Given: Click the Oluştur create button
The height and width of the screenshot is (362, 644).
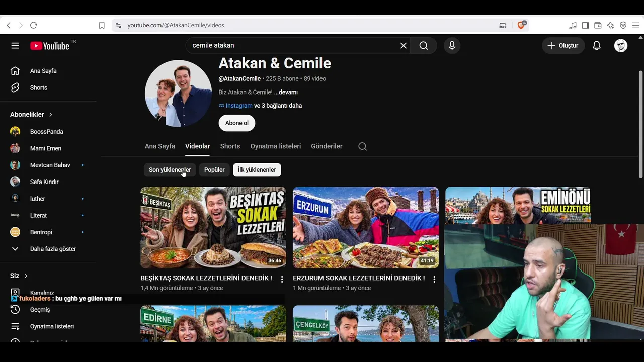Looking at the screenshot, I should [x=563, y=46].
